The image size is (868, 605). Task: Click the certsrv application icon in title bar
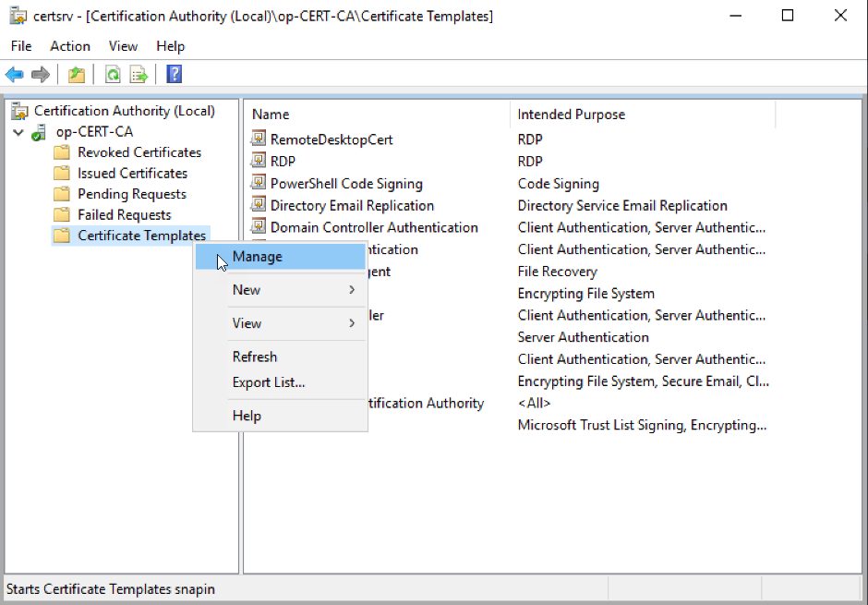click(18, 16)
